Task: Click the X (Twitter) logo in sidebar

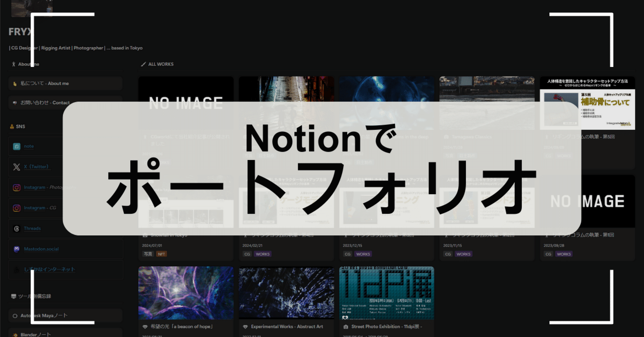Action: (x=17, y=166)
